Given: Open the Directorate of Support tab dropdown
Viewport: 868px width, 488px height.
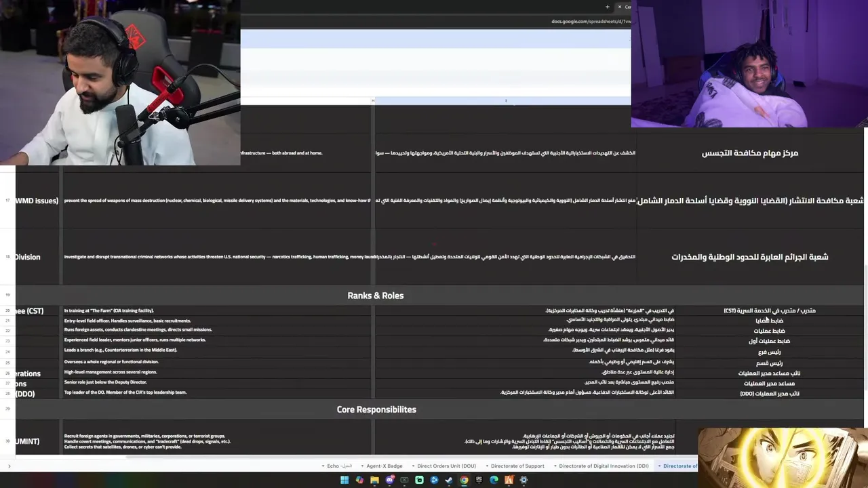Looking at the screenshot, I should (x=487, y=466).
